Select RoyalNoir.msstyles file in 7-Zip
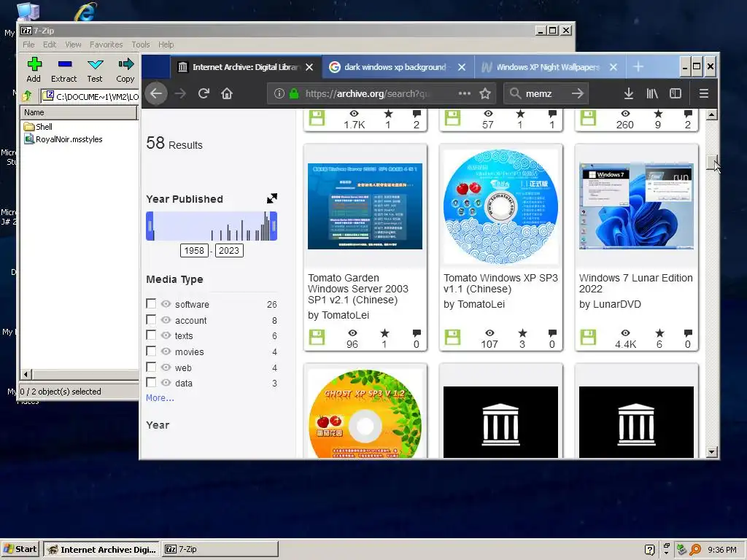 pyautogui.click(x=63, y=139)
